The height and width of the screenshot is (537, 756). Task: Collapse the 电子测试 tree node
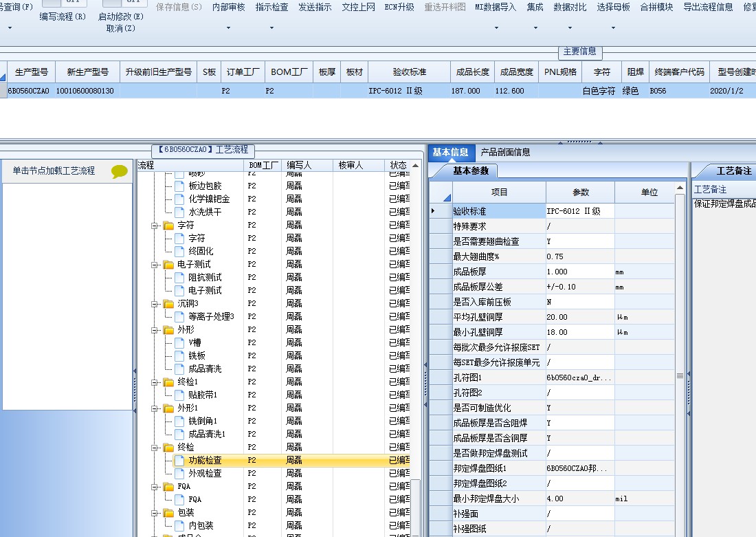(x=155, y=265)
